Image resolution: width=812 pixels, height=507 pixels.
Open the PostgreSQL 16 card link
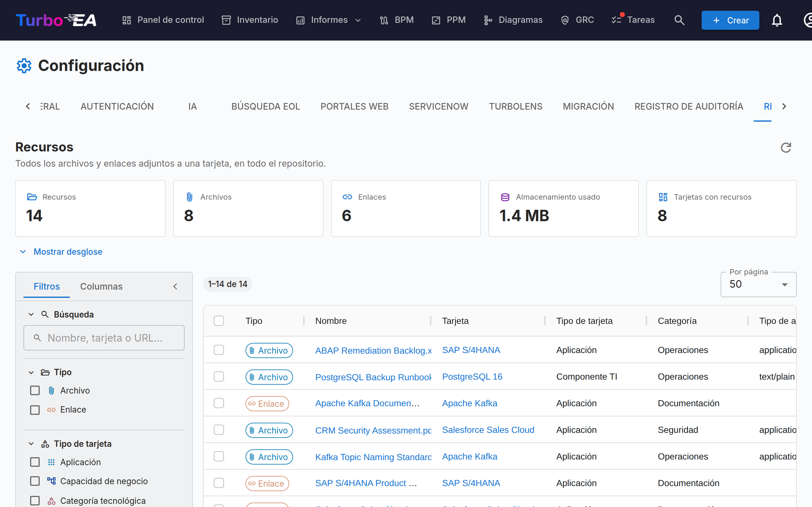pos(472,376)
